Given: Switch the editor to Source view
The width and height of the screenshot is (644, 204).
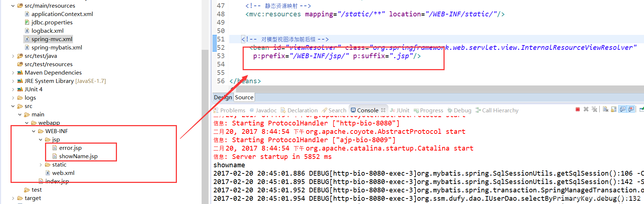Looking at the screenshot, I should point(244,97).
